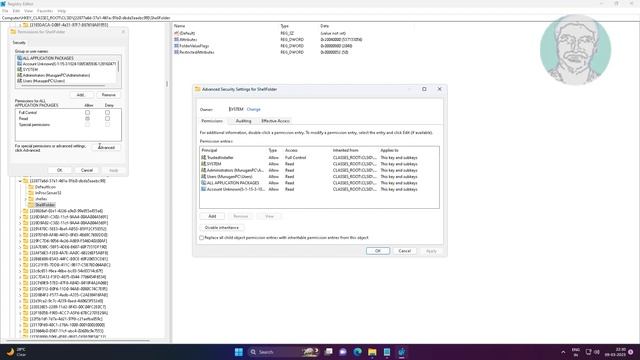Open the Task View icon on taskbar

click(329, 352)
